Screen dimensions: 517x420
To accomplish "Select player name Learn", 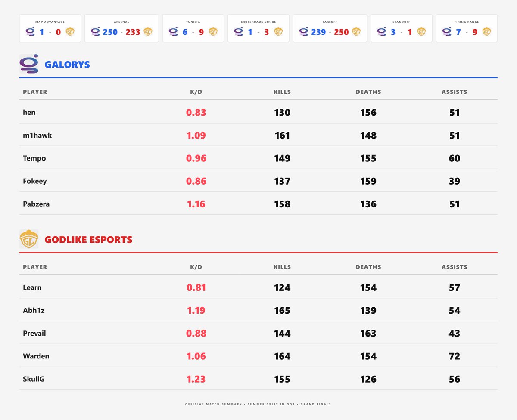I will (x=32, y=287).
